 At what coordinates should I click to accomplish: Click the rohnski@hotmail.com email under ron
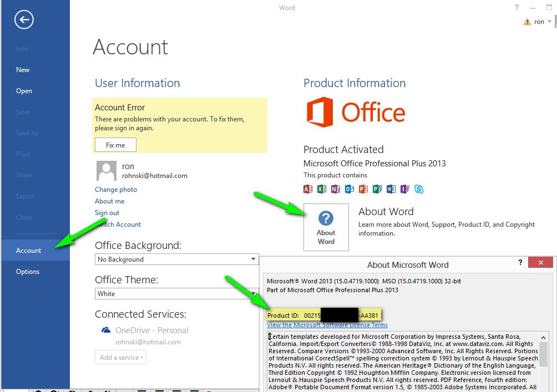[155, 176]
